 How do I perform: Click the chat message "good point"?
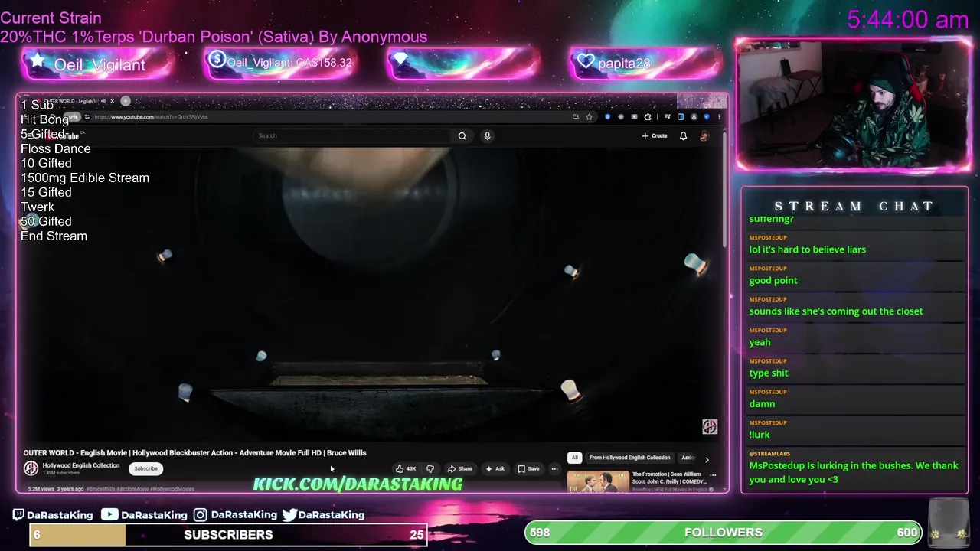pos(773,280)
